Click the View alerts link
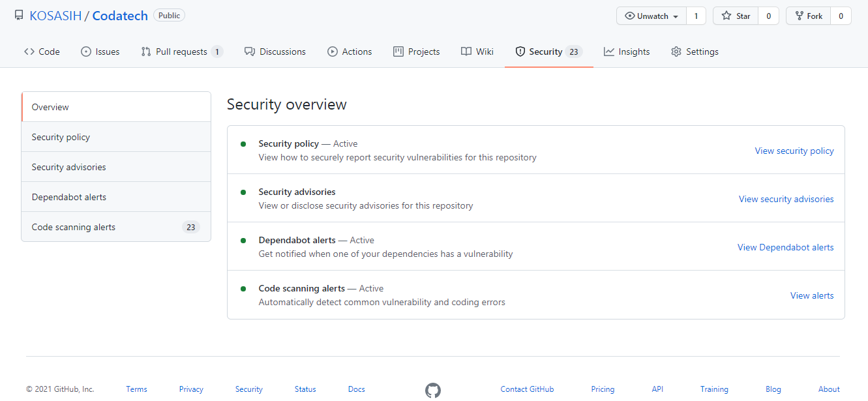 (x=812, y=295)
